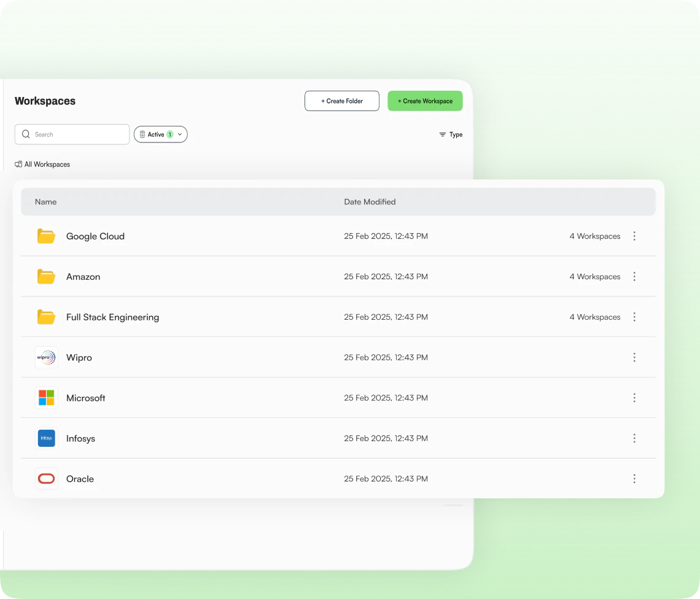Click the Microsoft workspace name
The image size is (700, 599).
coord(86,398)
